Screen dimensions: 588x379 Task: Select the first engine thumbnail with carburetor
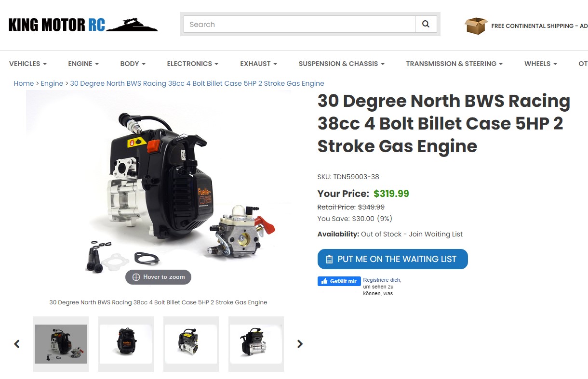point(61,344)
